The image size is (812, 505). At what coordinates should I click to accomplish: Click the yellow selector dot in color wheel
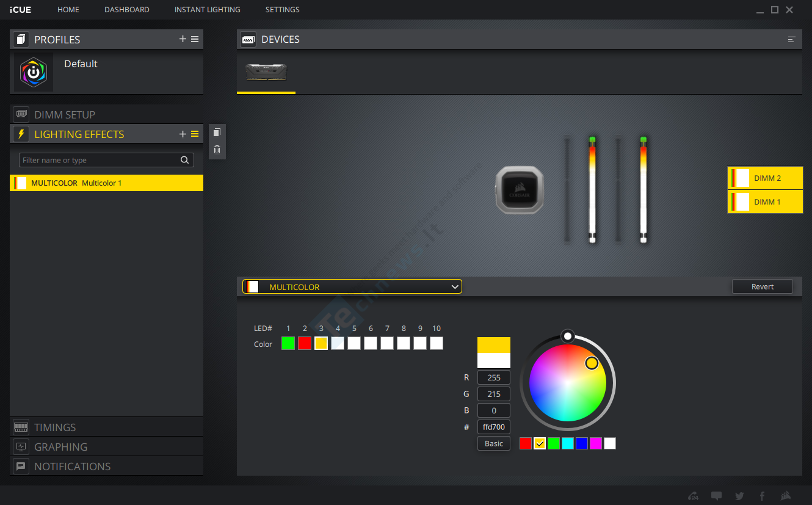(x=592, y=363)
